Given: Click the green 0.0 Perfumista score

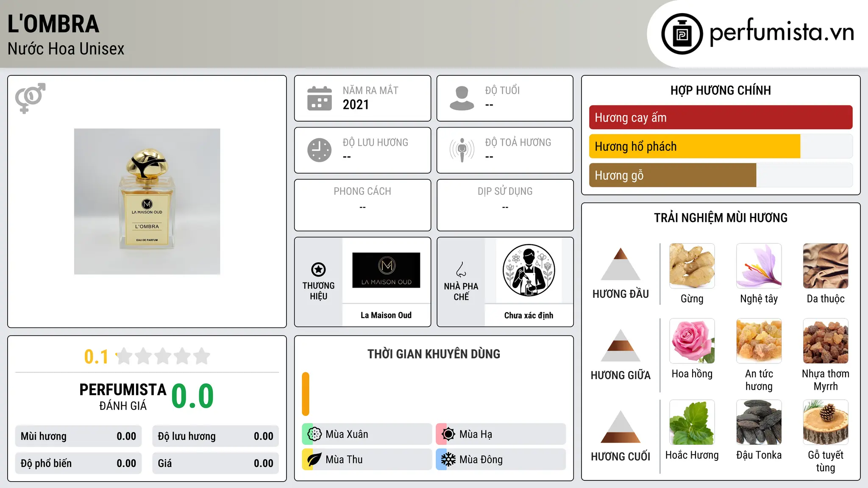Looking at the screenshot, I should pos(193,396).
